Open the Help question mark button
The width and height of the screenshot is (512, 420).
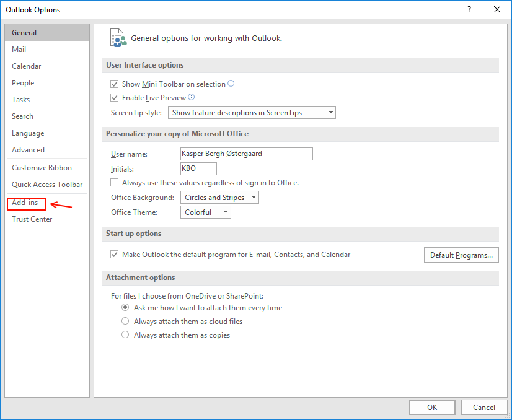click(x=469, y=9)
